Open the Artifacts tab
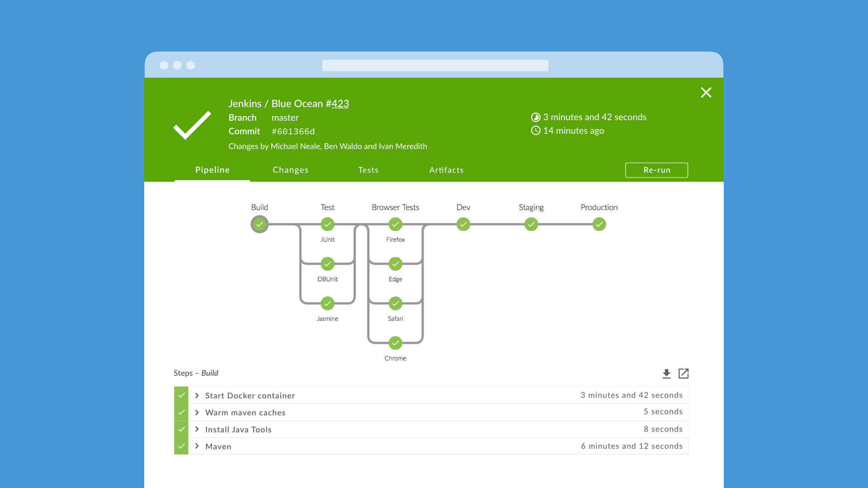Image resolution: width=868 pixels, height=488 pixels. [446, 170]
